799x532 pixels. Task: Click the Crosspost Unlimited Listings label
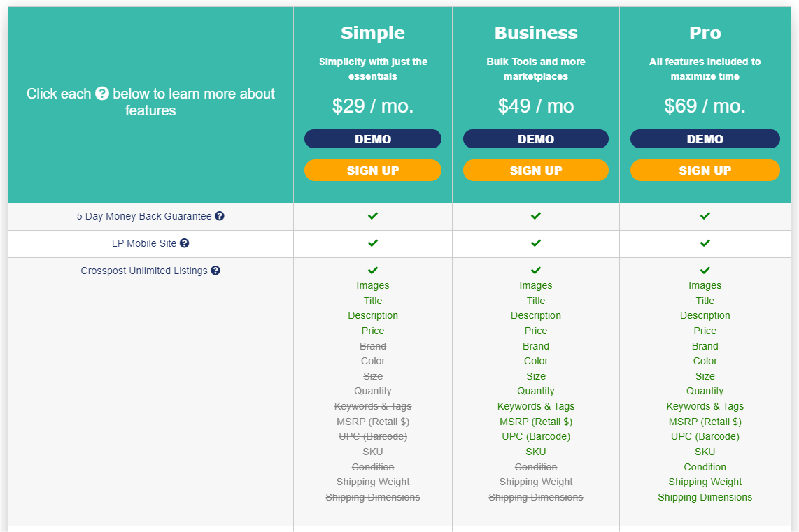pyautogui.click(x=144, y=271)
